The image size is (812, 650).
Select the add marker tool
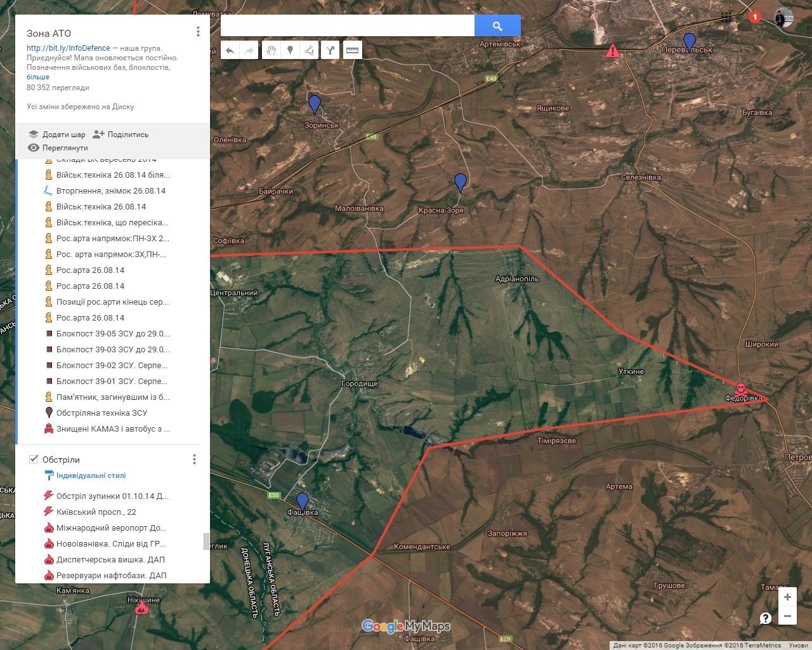[290, 50]
